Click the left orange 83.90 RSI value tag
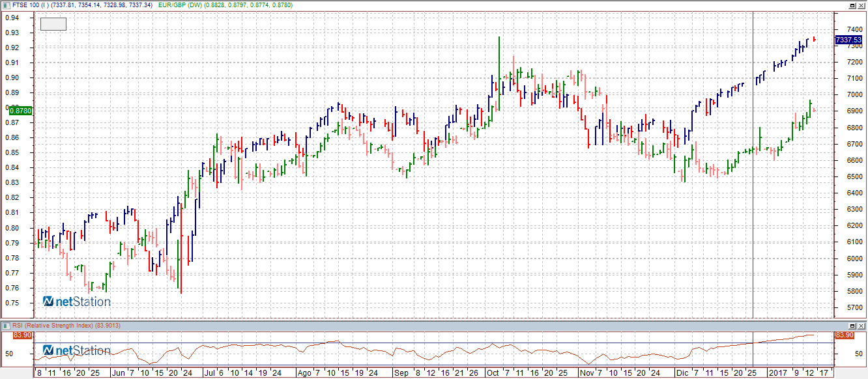Viewport: 868px width, 379px height. [22, 335]
